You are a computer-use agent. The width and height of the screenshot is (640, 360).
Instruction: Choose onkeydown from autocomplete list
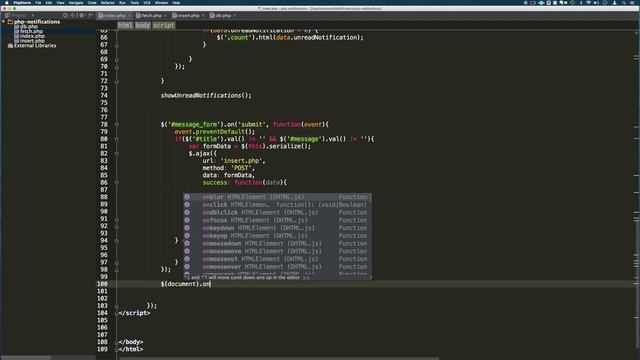click(277, 228)
